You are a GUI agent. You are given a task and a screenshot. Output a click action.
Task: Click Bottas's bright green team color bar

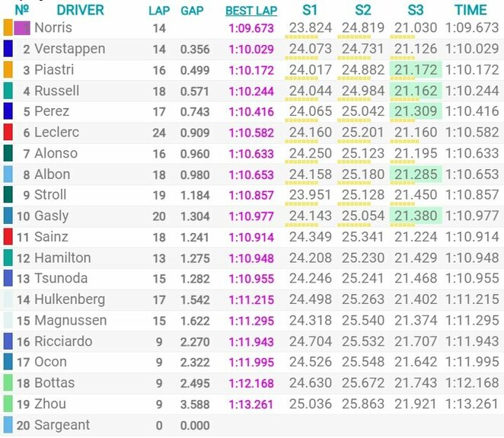[8, 382]
